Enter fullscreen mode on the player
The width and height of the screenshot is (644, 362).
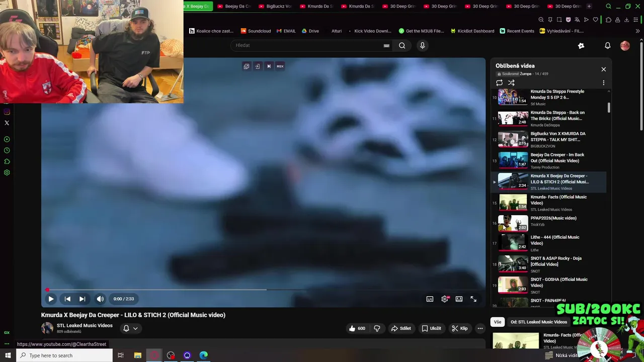[473, 299]
